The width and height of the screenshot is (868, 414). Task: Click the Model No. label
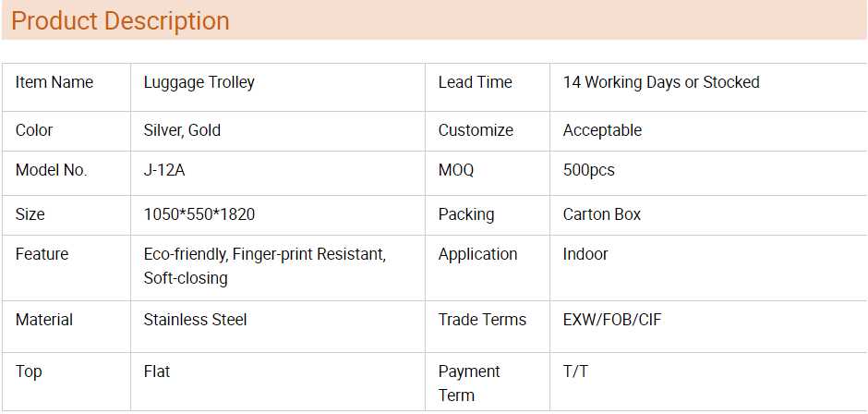click(52, 170)
